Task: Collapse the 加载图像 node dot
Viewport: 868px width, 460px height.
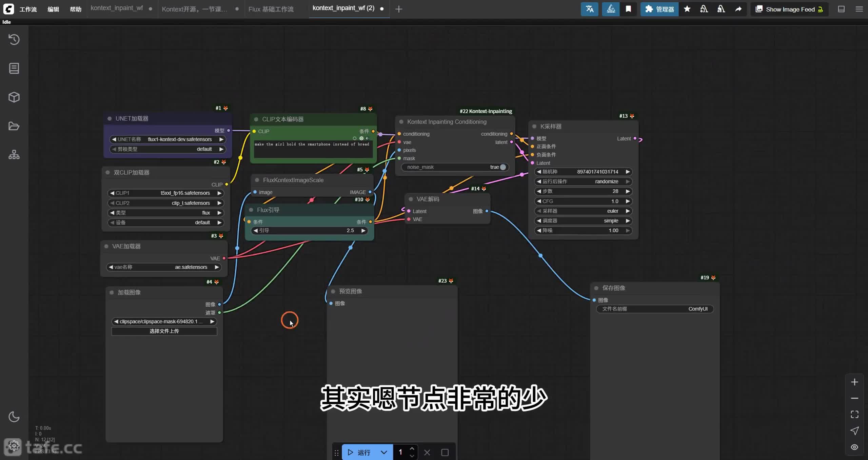Action: pos(112,292)
